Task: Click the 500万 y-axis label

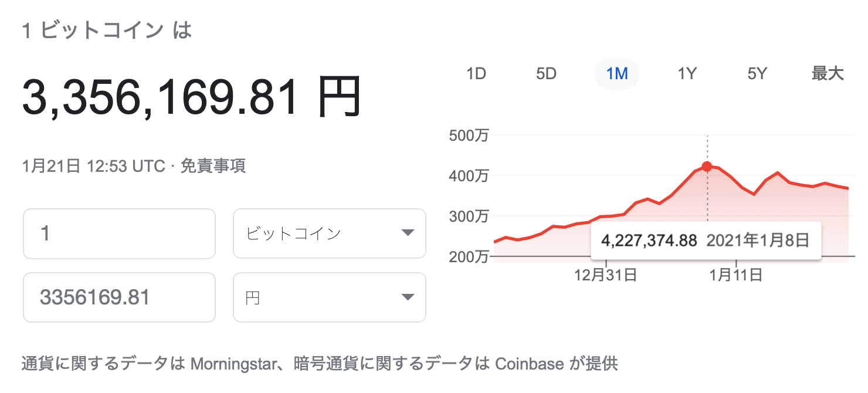Action: click(468, 135)
